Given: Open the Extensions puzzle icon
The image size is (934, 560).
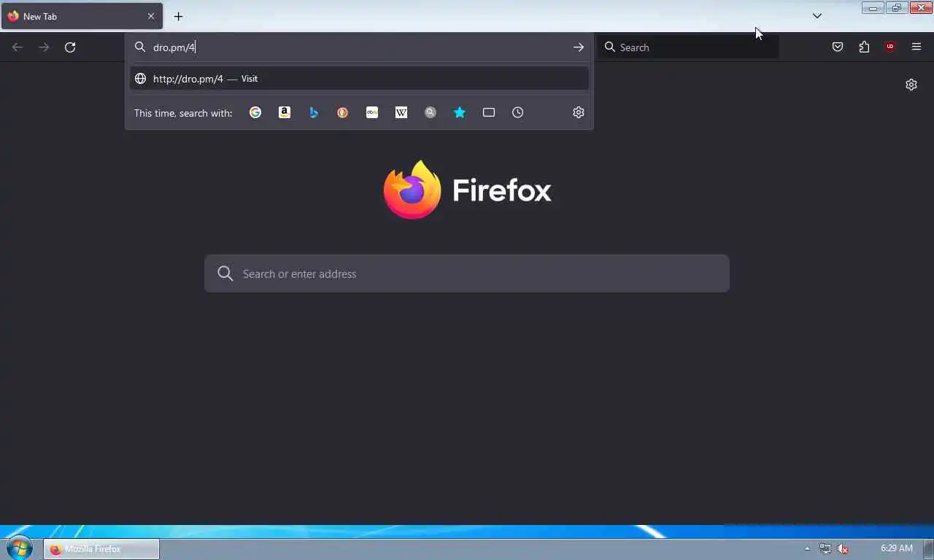Looking at the screenshot, I should click(x=864, y=47).
